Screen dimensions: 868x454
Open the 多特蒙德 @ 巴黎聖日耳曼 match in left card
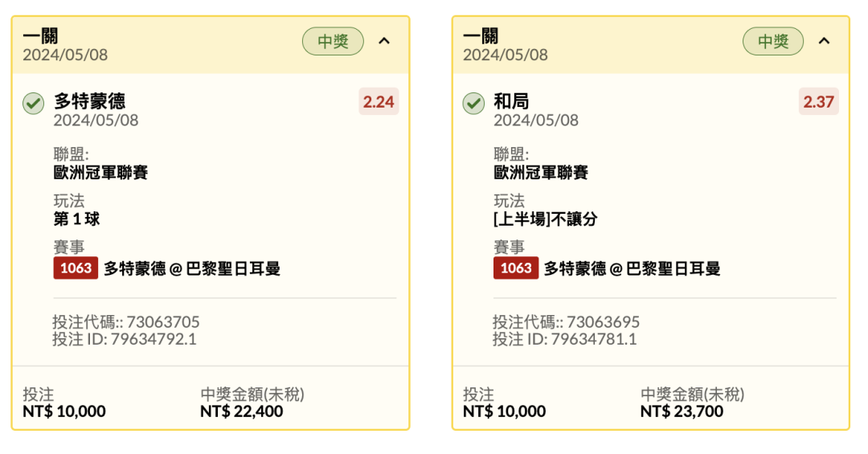point(192,269)
